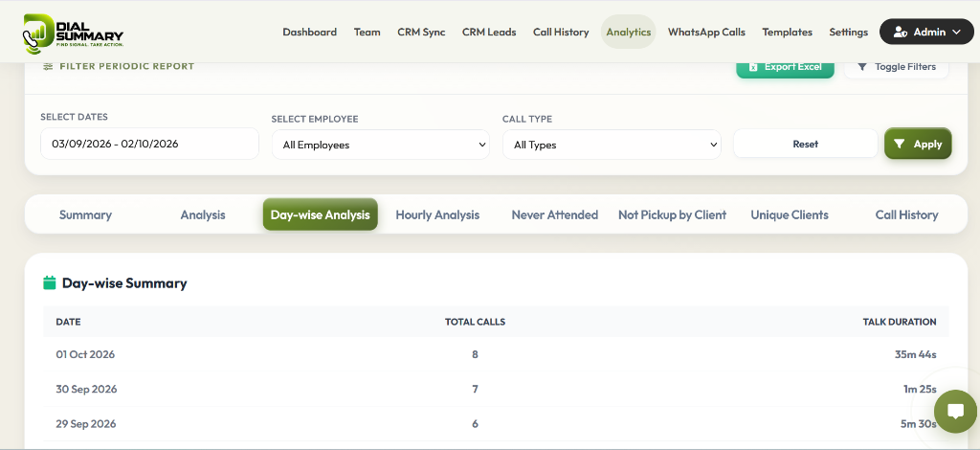Click the filter sliders icon beside Filter Periodic Report
The width and height of the screenshot is (980, 450).
point(48,66)
